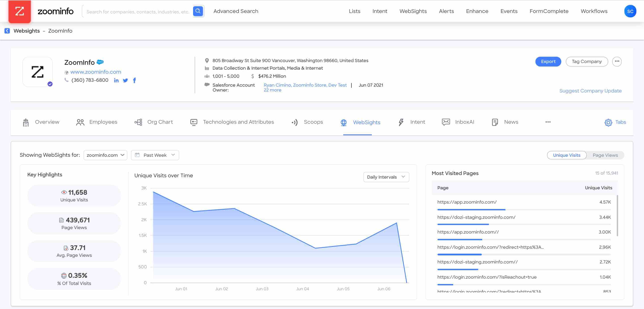Expand the zoominfo.com domain dropdown
The width and height of the screenshot is (644, 309).
(x=105, y=155)
